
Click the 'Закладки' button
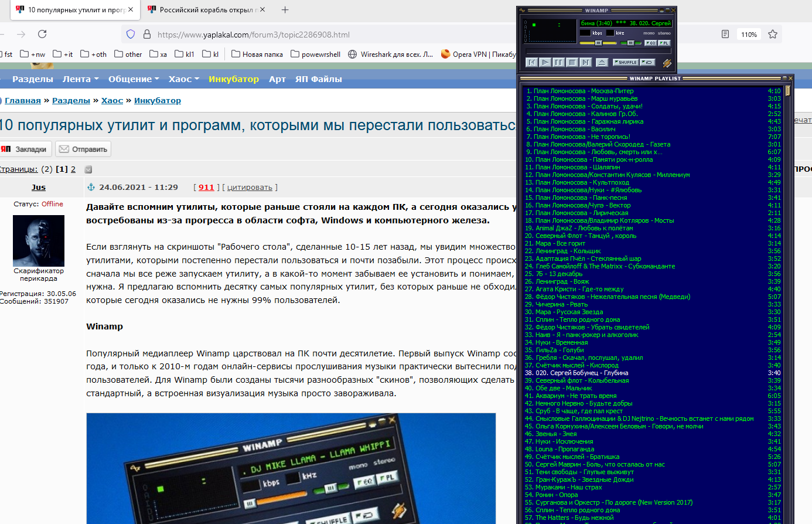(x=25, y=149)
